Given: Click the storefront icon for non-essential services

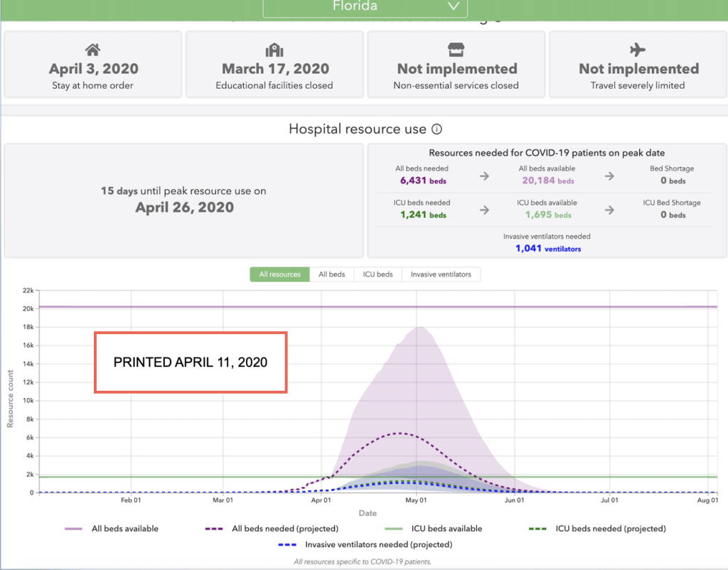Looking at the screenshot, I should pyautogui.click(x=456, y=50).
